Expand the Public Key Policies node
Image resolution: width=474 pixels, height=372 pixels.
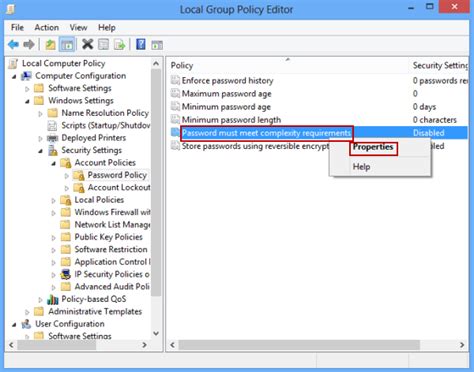53,238
